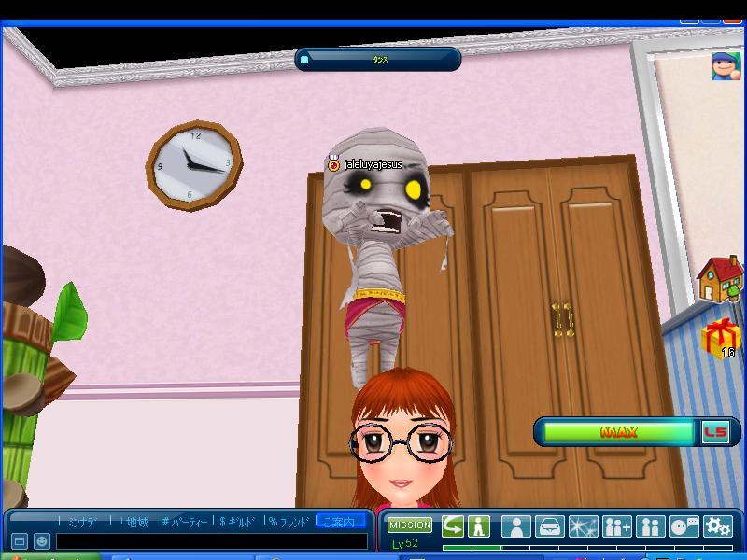Switch to the フレンド chat tab
This screenshot has width=747, height=560.
click(289, 522)
